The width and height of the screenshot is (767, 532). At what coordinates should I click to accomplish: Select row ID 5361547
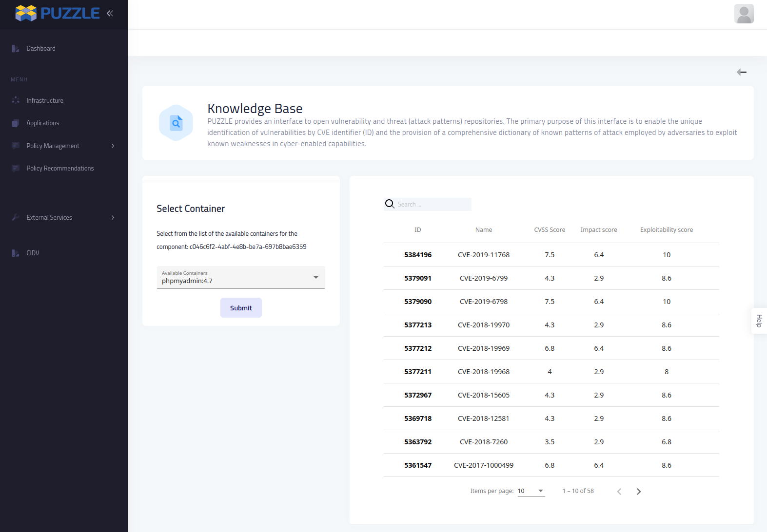click(418, 465)
